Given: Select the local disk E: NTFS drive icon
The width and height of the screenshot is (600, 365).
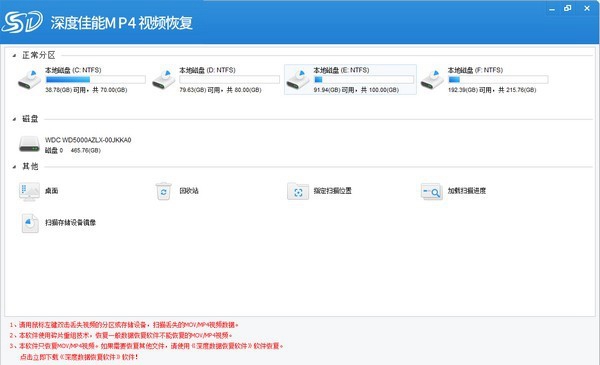Looking at the screenshot, I should (298, 79).
